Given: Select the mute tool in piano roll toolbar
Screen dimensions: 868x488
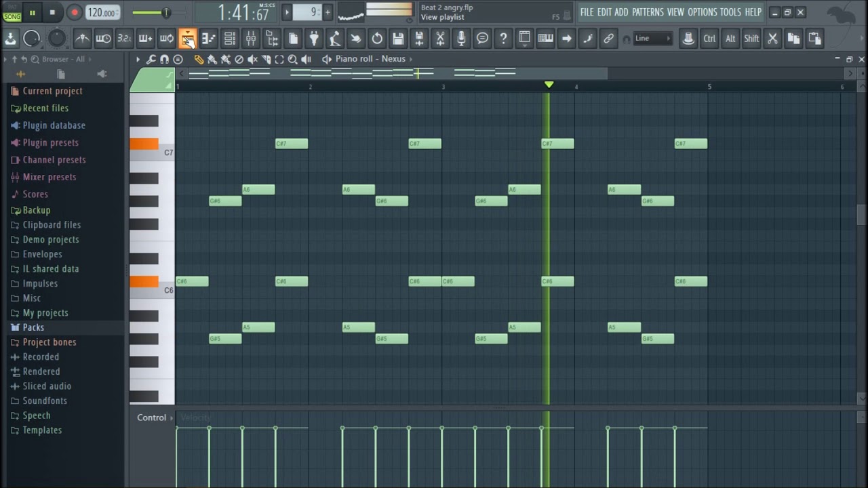Looking at the screenshot, I should [x=252, y=60].
